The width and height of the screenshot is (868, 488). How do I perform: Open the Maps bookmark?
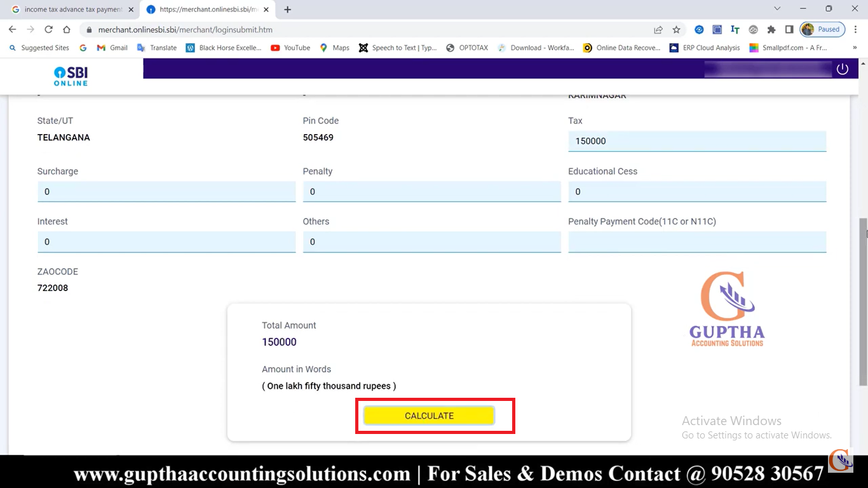click(334, 48)
